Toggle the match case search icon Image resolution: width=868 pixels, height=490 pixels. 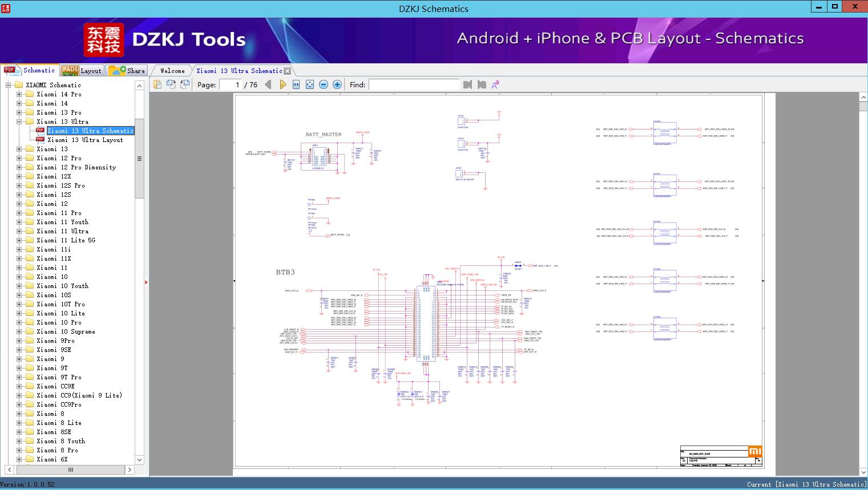coord(495,84)
